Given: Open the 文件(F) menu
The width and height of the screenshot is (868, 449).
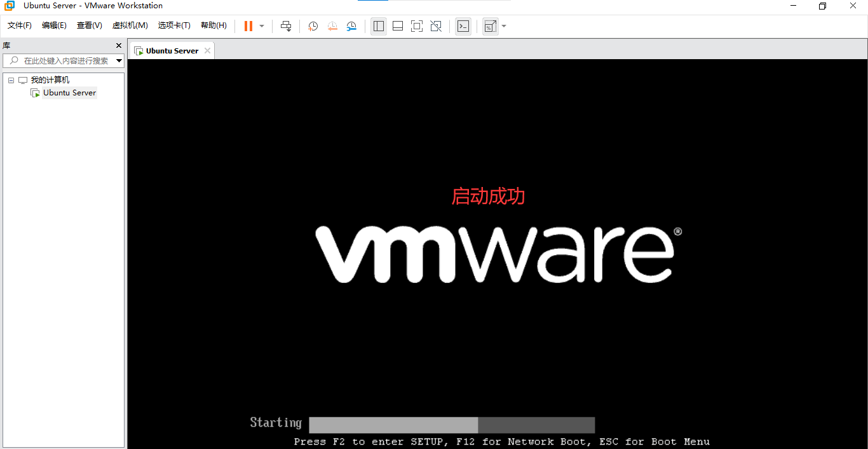Looking at the screenshot, I should pos(20,25).
